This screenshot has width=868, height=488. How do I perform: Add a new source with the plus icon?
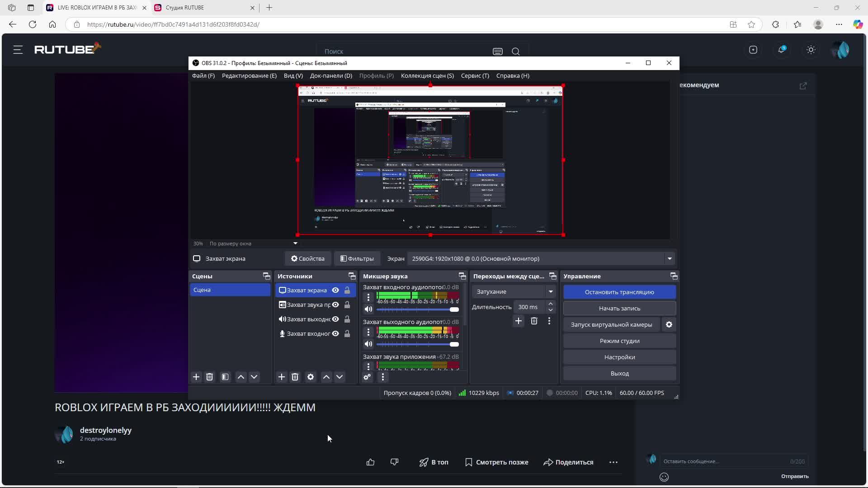tap(282, 377)
